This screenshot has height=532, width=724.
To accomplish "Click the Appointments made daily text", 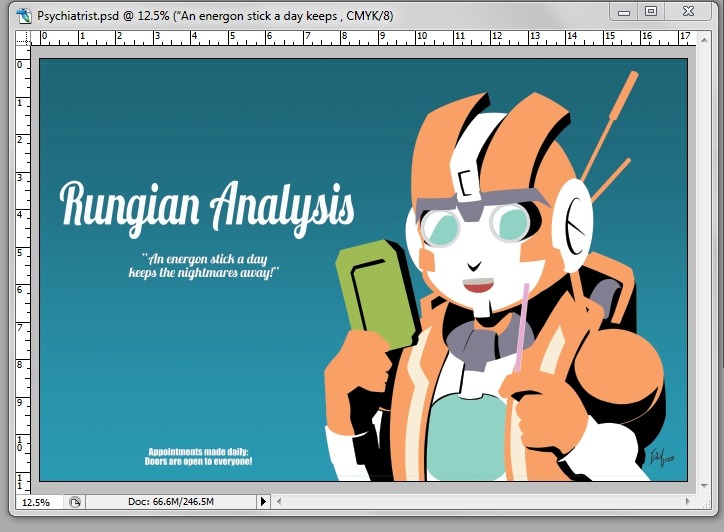I will coord(199,456).
